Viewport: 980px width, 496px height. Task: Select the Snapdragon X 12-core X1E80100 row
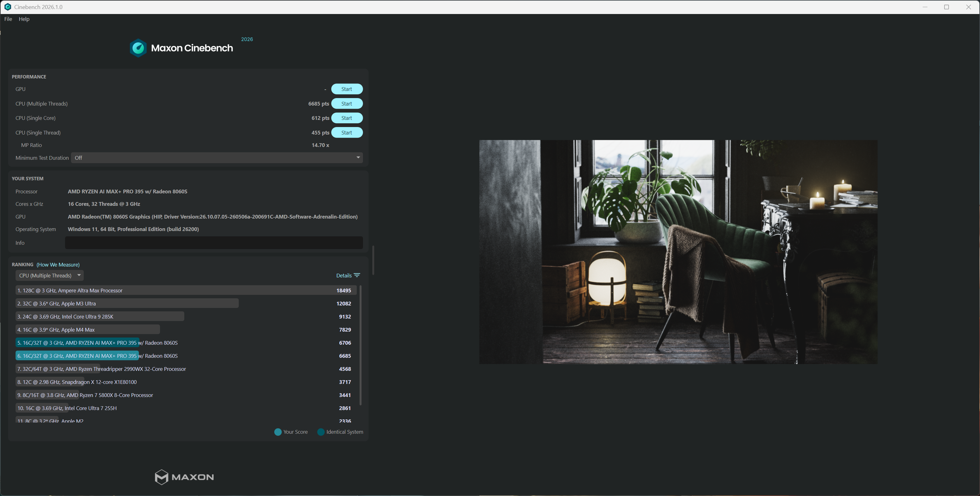tap(186, 382)
